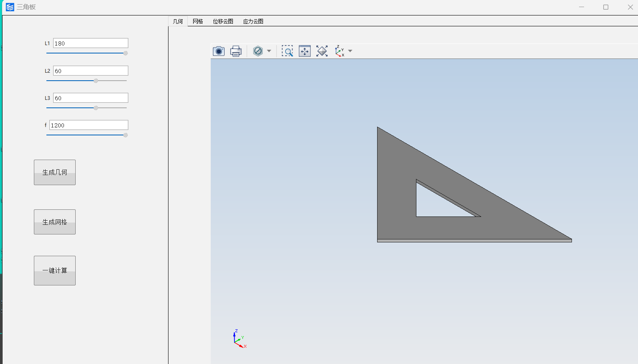The height and width of the screenshot is (364, 638).
Task: Maximize the 三角板 window
Action: click(606, 7)
